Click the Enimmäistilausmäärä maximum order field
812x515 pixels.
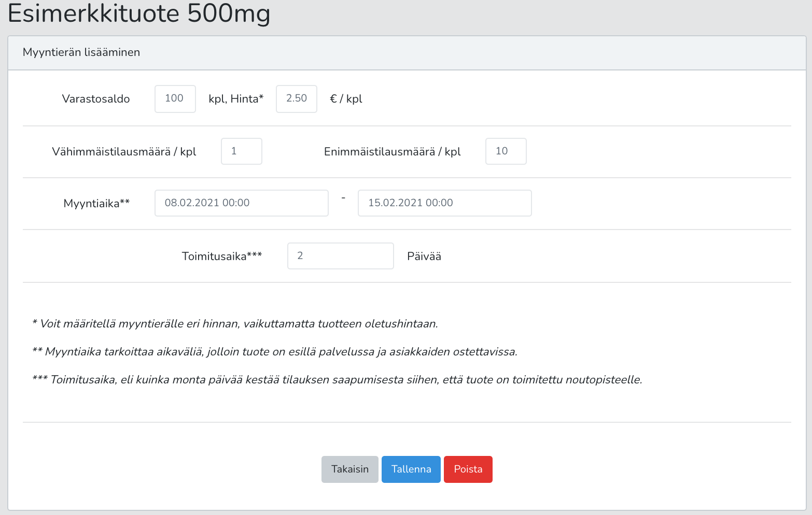coord(506,151)
